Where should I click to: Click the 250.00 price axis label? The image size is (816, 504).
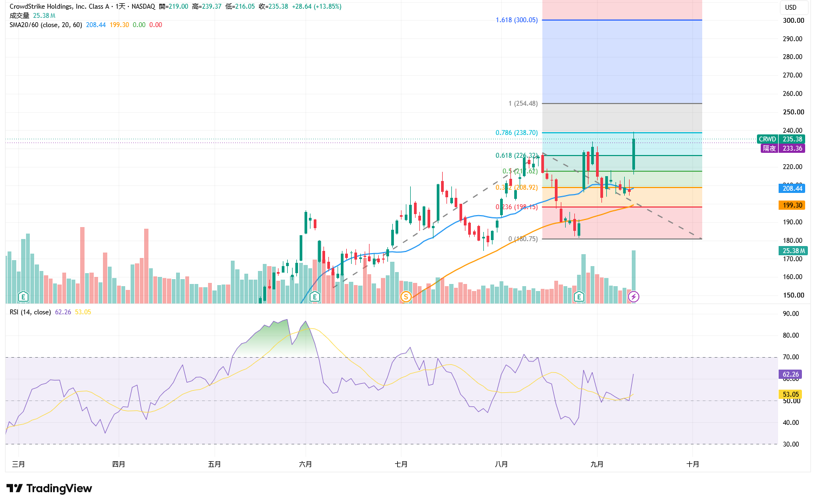click(x=793, y=112)
